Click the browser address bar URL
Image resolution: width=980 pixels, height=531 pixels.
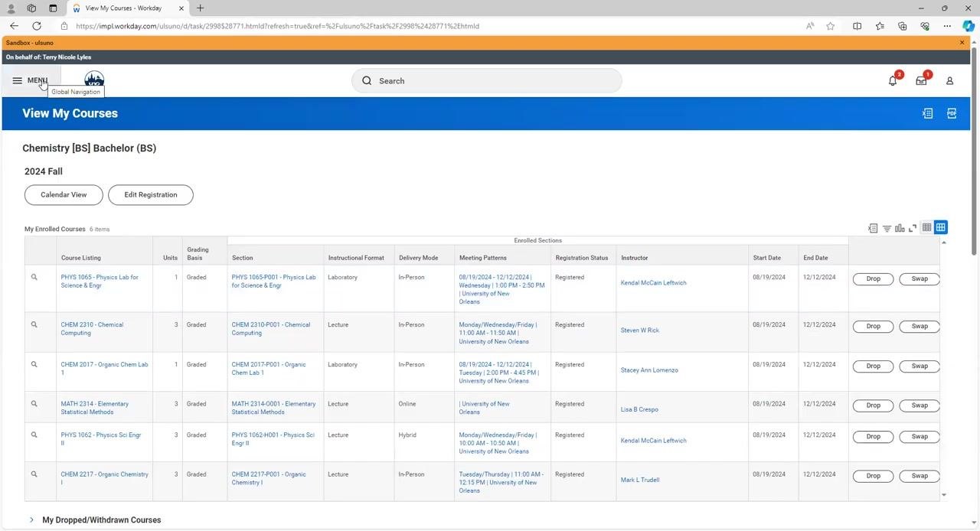[277, 26]
